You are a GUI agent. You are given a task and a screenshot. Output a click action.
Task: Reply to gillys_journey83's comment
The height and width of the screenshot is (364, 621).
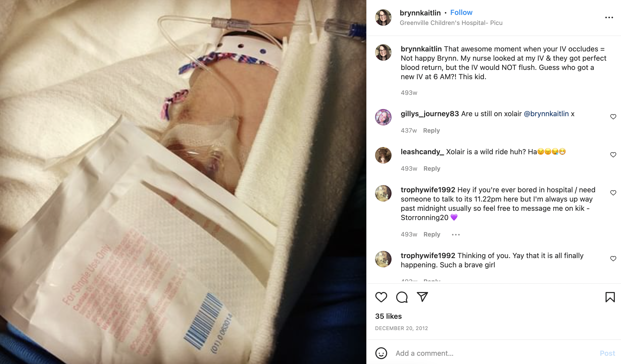tap(431, 131)
